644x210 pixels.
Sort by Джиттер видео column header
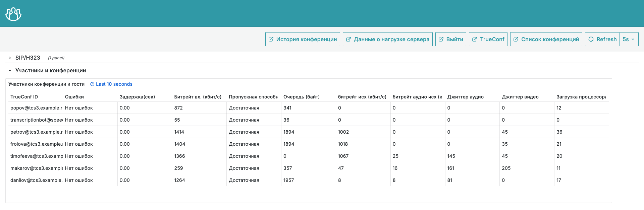pos(520,97)
